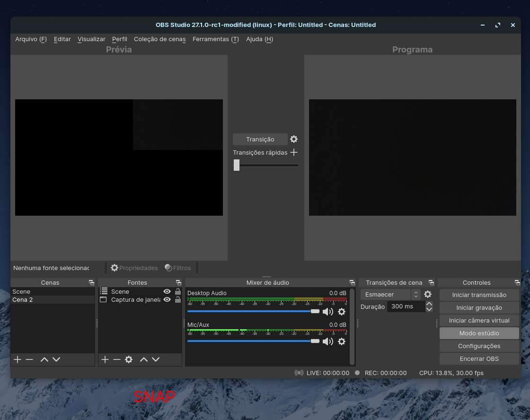
Task: Open the Ferramentas menu
Action: coord(216,39)
